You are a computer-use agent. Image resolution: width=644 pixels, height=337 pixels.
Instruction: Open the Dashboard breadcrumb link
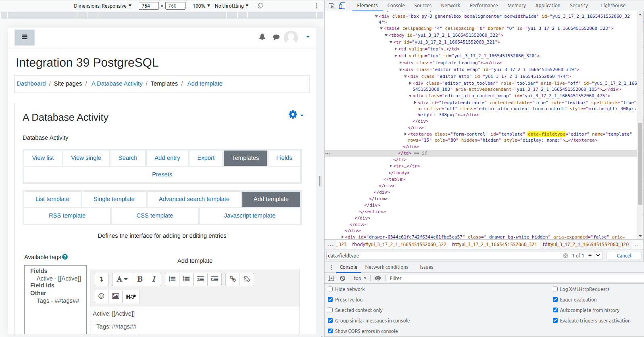31,84
